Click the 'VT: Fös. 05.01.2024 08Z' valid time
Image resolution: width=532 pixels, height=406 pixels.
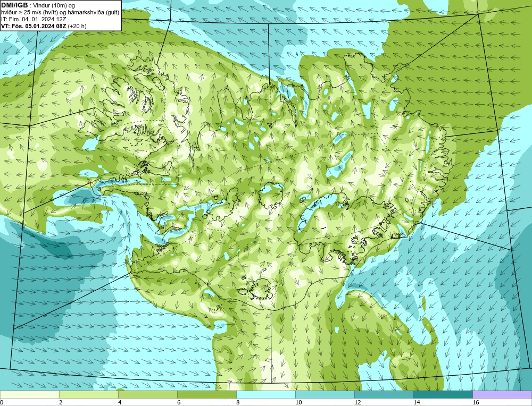coord(34,26)
